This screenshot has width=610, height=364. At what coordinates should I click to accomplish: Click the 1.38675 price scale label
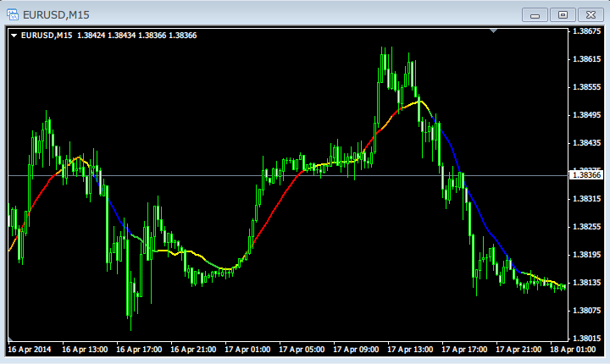pos(586,31)
